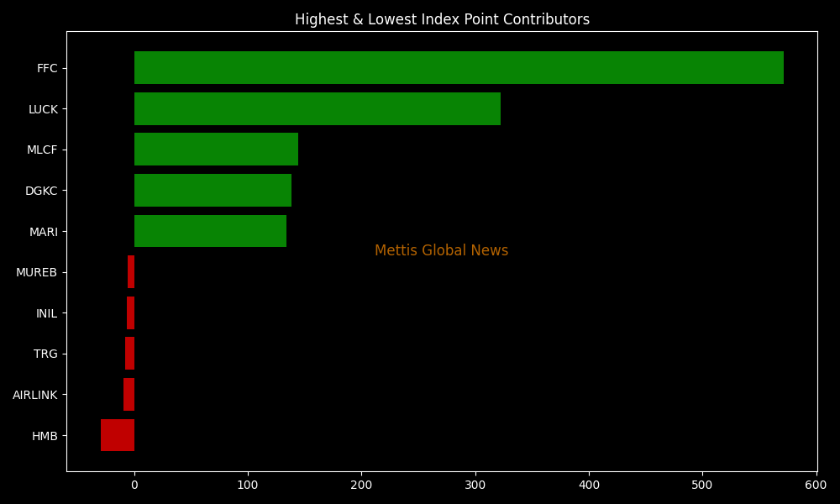The height and width of the screenshot is (504, 840).
Task: Select the INIL axis label
Action: coord(46,313)
